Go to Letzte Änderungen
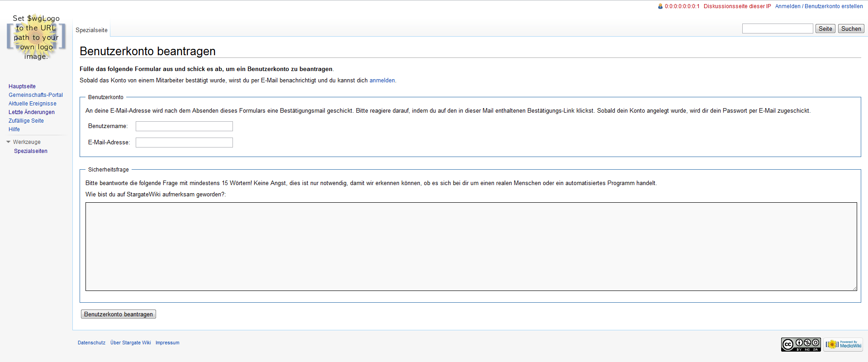Viewport: 868px width, 362px height. click(x=32, y=112)
